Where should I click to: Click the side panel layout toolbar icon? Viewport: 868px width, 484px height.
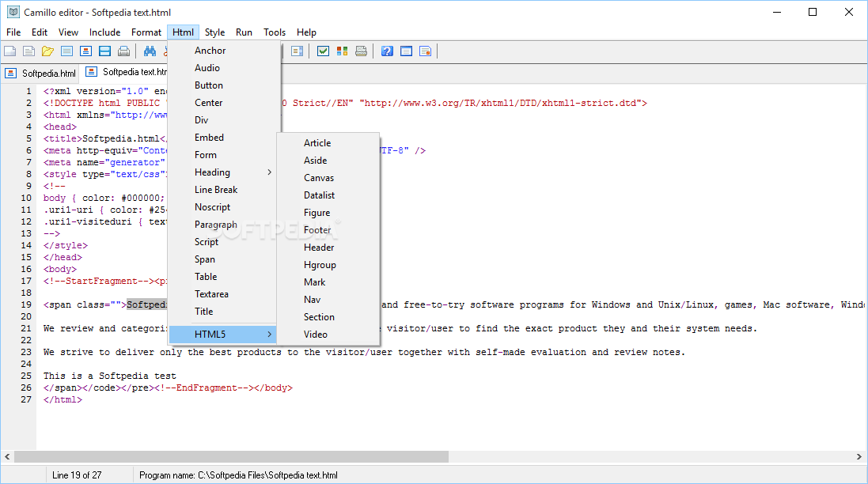pos(298,51)
